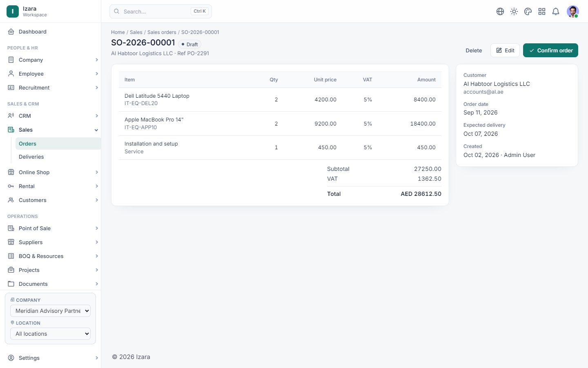Click the Projects briefcase icon
This screenshot has width=588, height=368.
11,270
